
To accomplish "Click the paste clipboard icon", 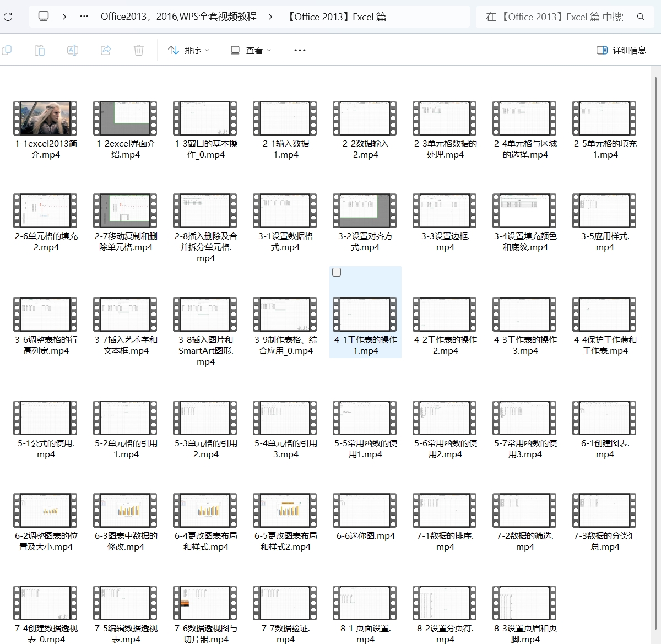I will pyautogui.click(x=40, y=50).
